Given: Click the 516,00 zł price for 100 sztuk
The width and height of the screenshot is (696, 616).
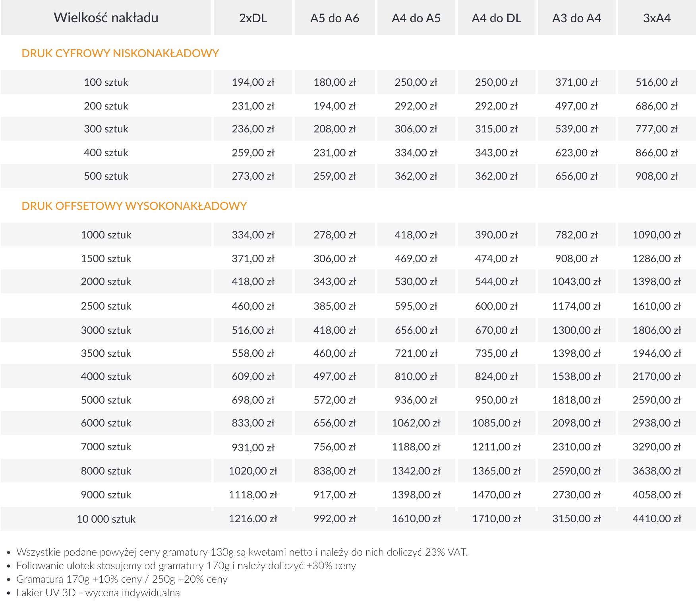Looking at the screenshot, I should pos(657,82).
